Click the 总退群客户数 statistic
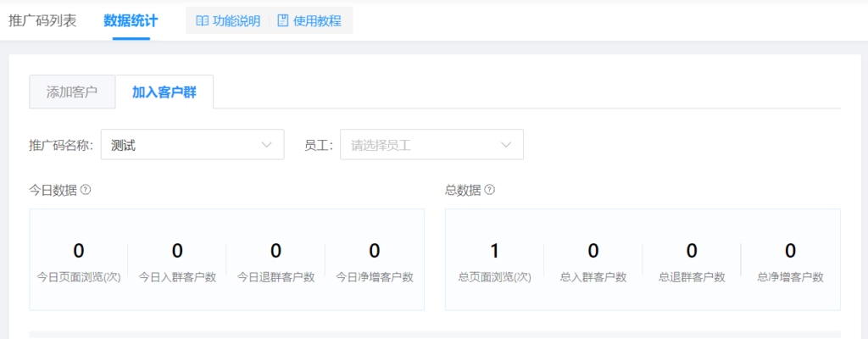Image resolution: width=868 pixels, height=339 pixels. click(692, 261)
